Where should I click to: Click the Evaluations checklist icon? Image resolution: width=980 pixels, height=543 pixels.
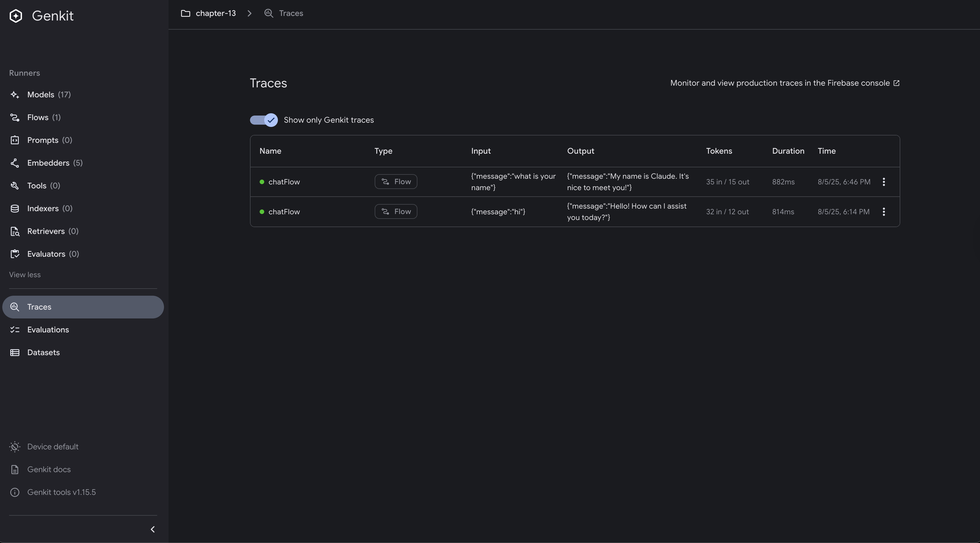click(15, 330)
